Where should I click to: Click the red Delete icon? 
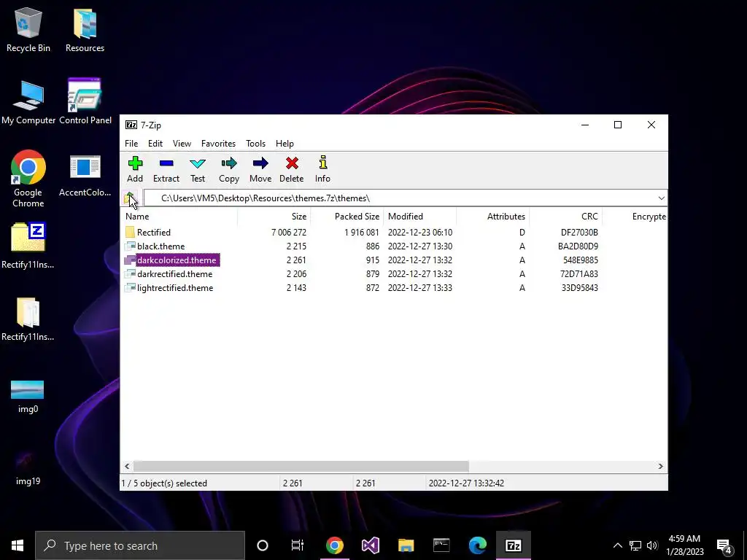pos(292,164)
